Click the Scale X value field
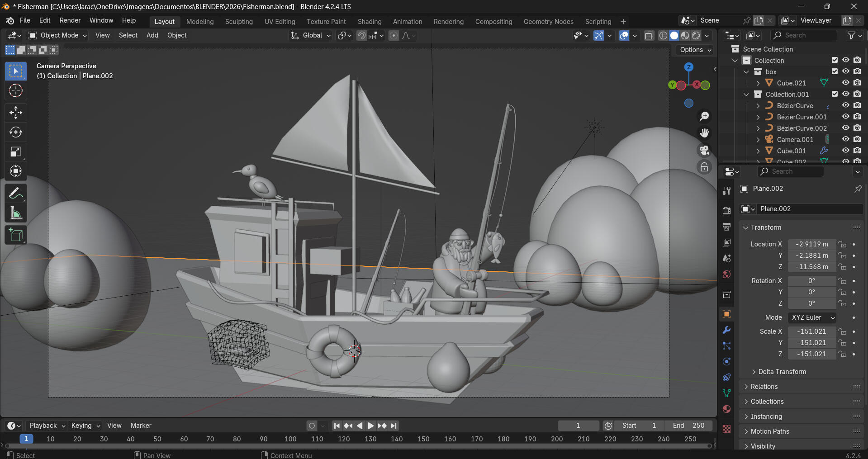 point(812,331)
